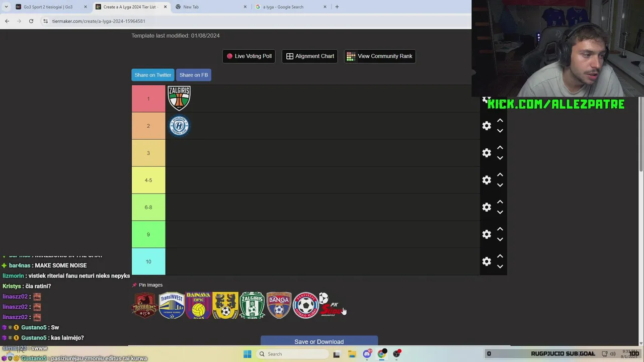
Task: Pick the green Kauno Žalgiris logo from pool
Action: tap(252, 305)
